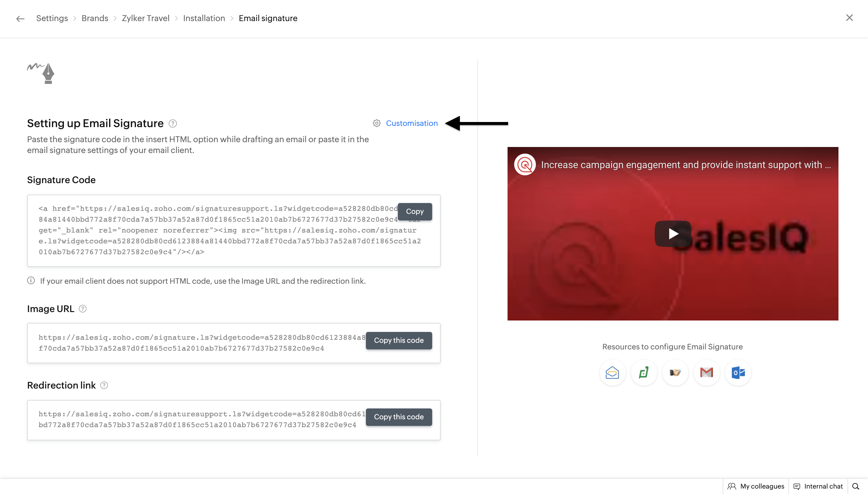The image size is (868, 494).
Task: Navigate to Zylker Travel breadcrumb
Action: (145, 18)
